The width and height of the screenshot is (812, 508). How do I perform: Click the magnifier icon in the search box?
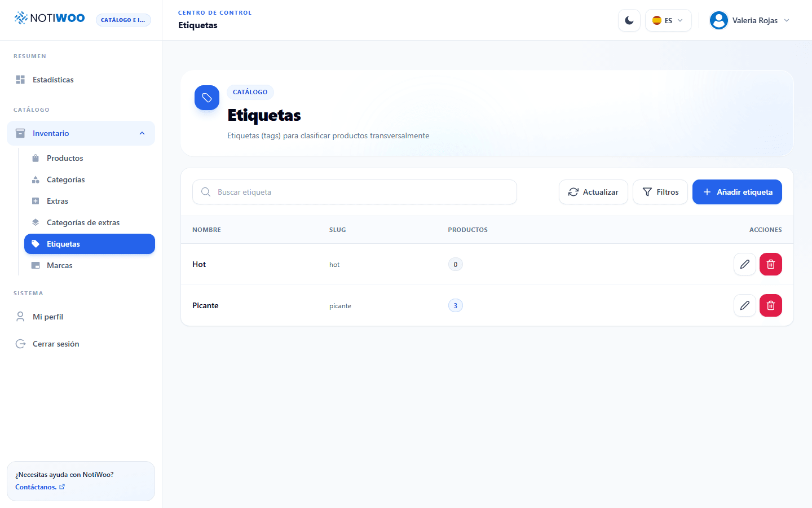pyautogui.click(x=206, y=192)
